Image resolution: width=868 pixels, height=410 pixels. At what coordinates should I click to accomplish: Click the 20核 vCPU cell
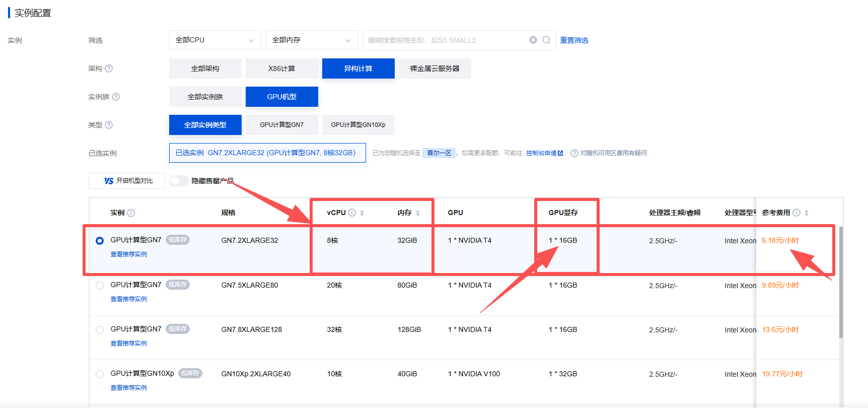(x=334, y=286)
